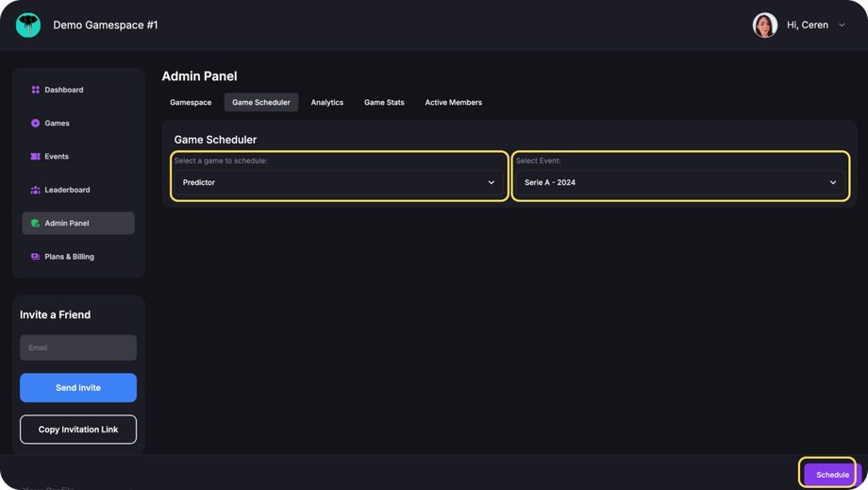
Task: Click the Events ticket icon
Action: click(x=36, y=157)
